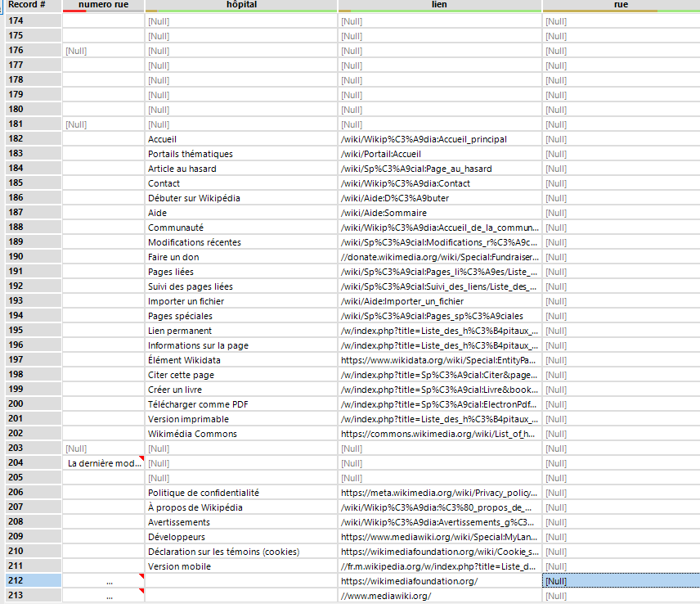This screenshot has width=700, height=604.
Task: Click the '//donate.wikimedia.org/...' lien cell
Action: pyautogui.click(x=440, y=257)
